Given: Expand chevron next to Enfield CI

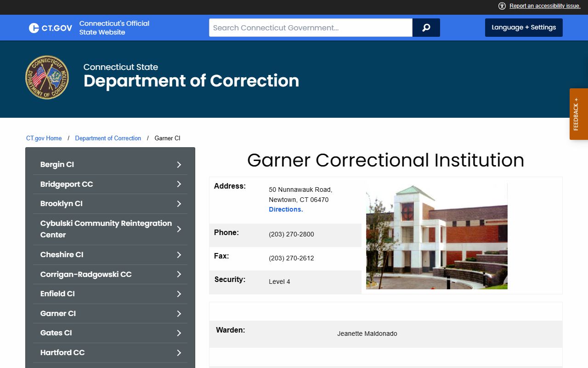Looking at the screenshot, I should point(179,294).
